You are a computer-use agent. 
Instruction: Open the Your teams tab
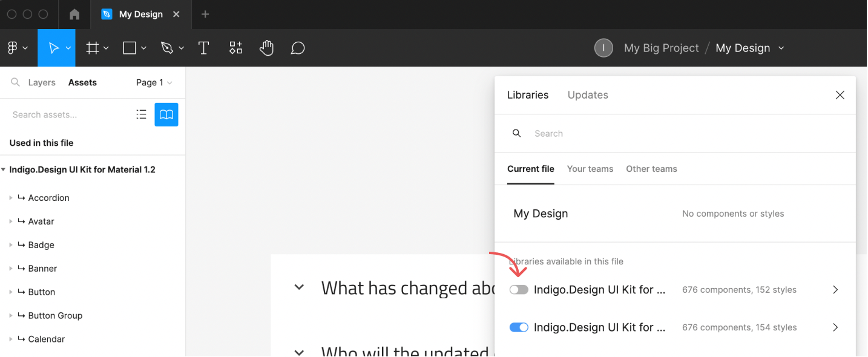[590, 169]
